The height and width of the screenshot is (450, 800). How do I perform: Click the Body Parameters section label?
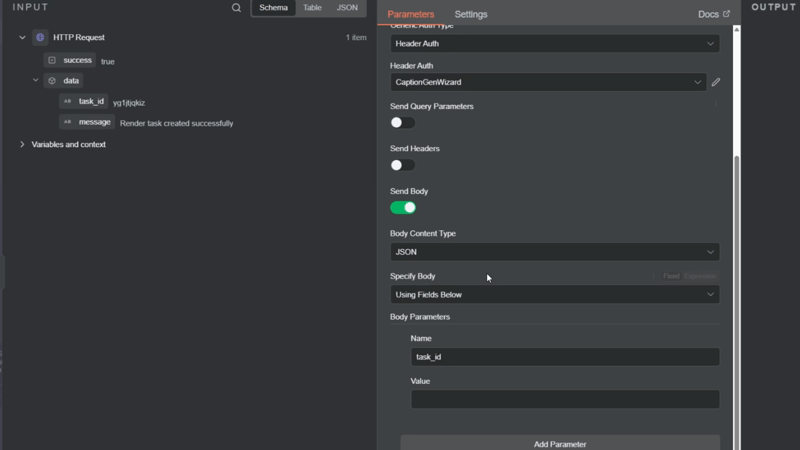[420, 317]
